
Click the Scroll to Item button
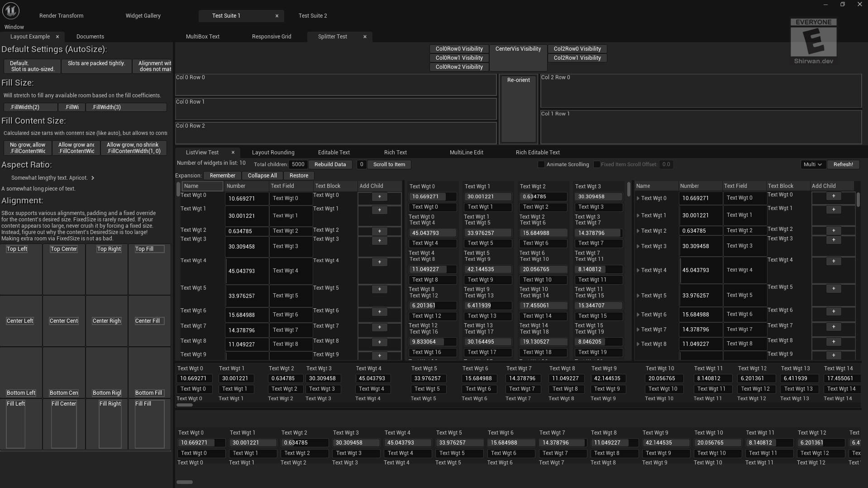(x=389, y=165)
